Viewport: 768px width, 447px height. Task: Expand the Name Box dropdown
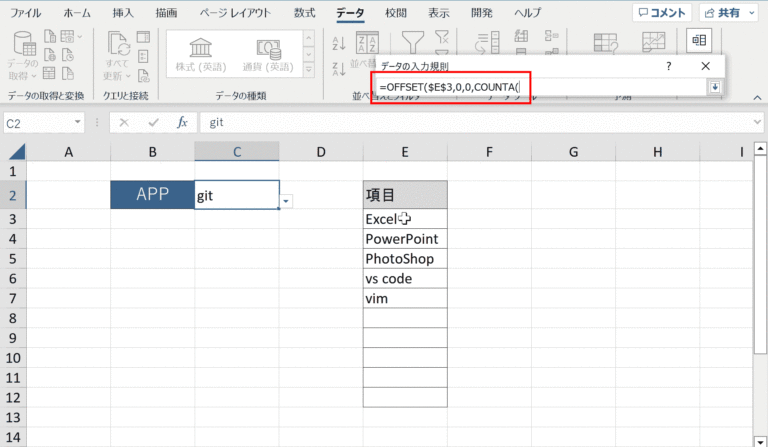(78, 122)
